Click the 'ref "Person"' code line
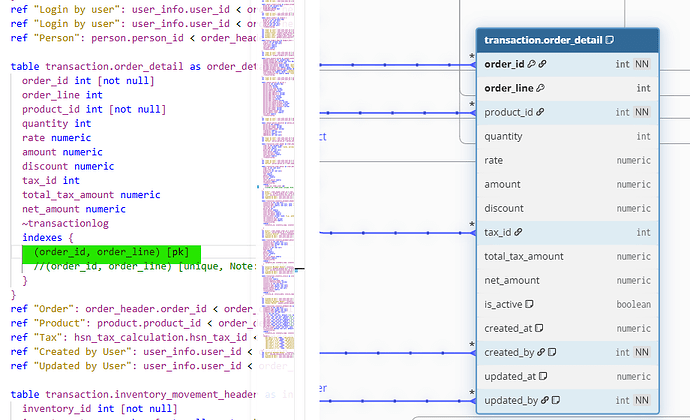 133,38
